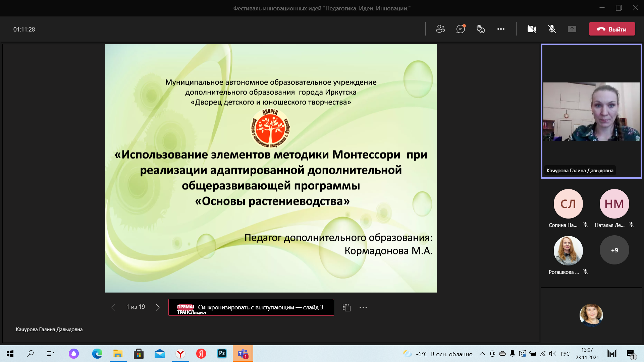Viewport: 644px width, 362px height.
Task: Unmute the microphone
Action: [x=552, y=29]
